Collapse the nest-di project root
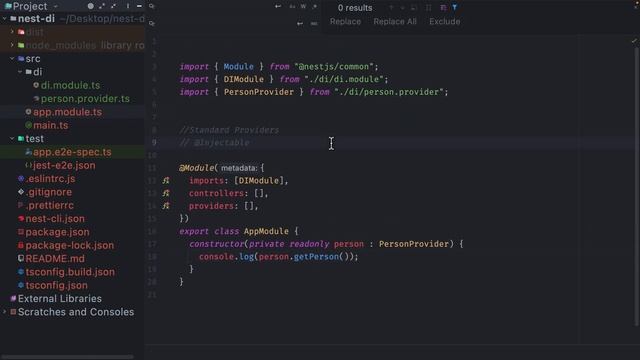The height and width of the screenshot is (360, 640). pos(4,19)
